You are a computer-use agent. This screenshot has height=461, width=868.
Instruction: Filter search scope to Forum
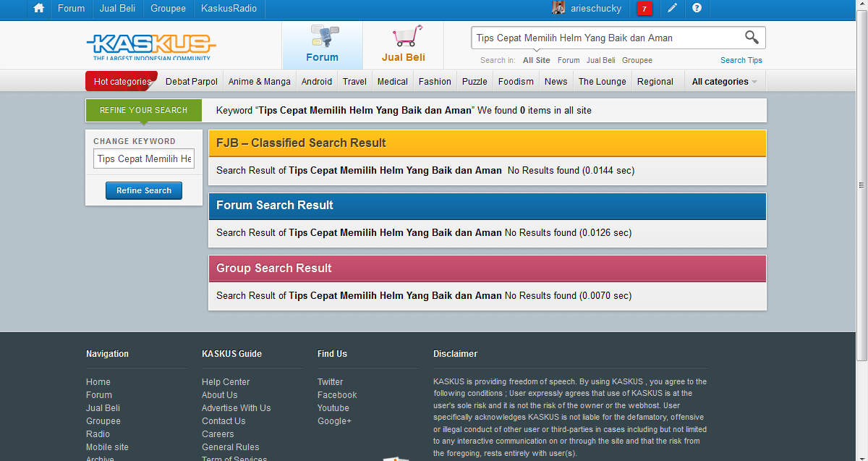pyautogui.click(x=569, y=60)
